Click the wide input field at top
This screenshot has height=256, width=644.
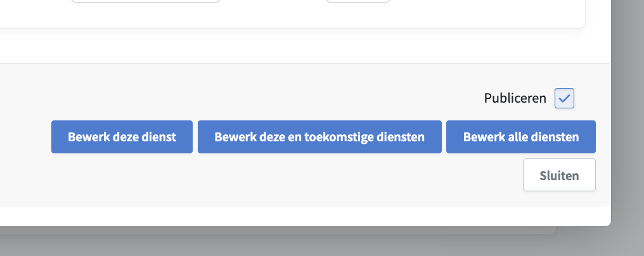coord(146,1)
